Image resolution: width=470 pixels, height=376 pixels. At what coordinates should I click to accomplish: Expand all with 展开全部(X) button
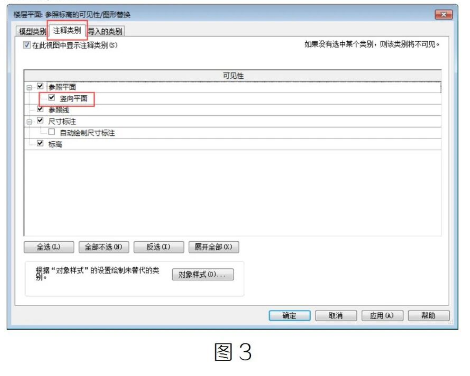[214, 247]
